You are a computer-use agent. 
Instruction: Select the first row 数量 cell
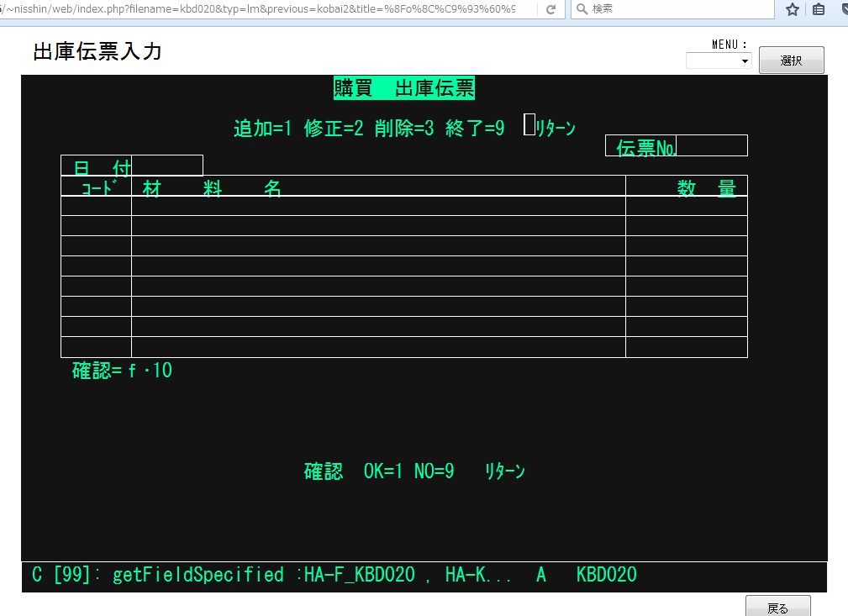pyautogui.click(x=686, y=206)
